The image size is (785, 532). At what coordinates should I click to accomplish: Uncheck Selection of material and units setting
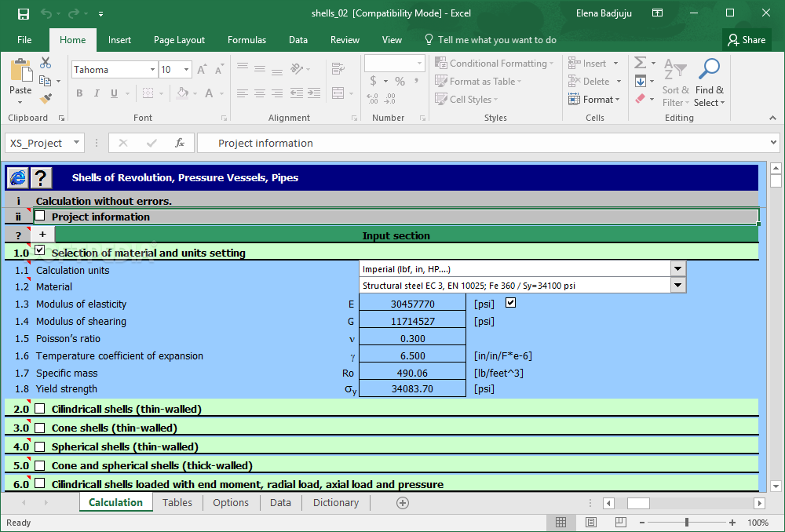[x=40, y=250]
